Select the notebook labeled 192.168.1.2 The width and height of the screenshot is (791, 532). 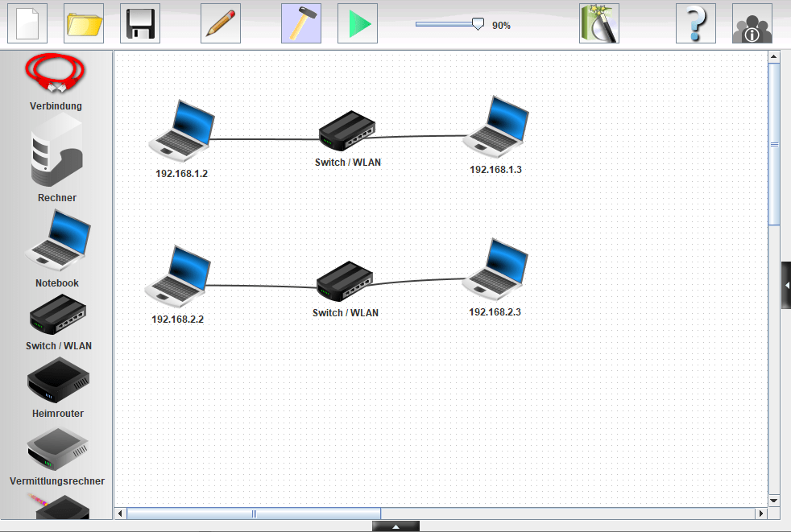(x=182, y=129)
